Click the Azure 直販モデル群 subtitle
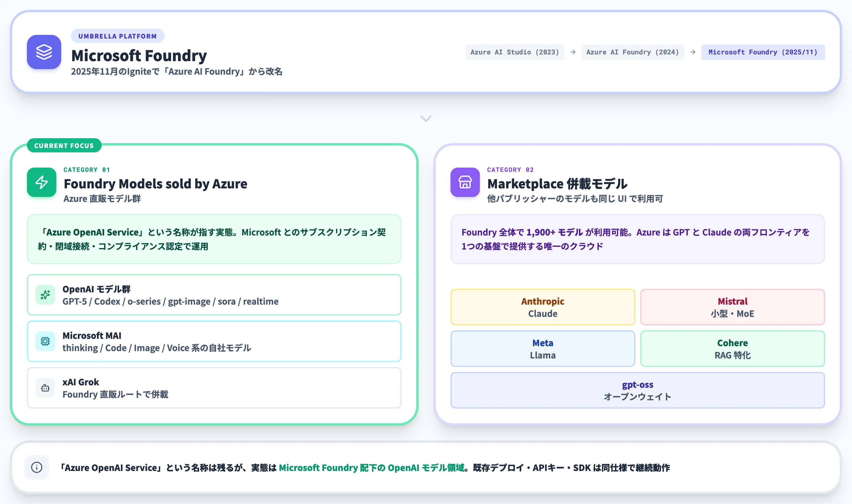The width and height of the screenshot is (852, 504). pos(102,198)
